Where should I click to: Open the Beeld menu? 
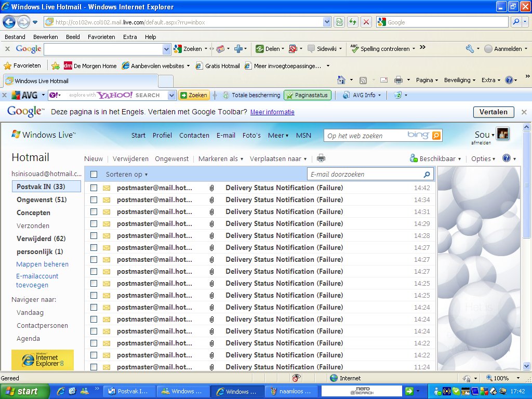click(73, 37)
